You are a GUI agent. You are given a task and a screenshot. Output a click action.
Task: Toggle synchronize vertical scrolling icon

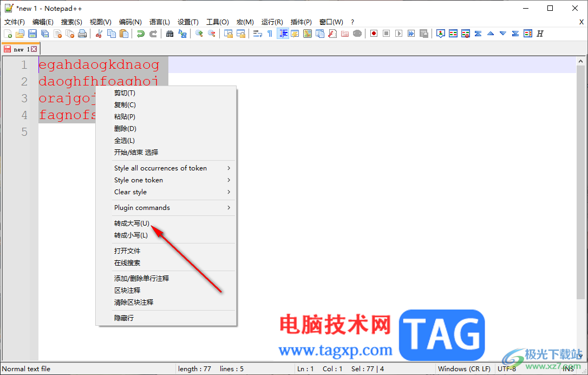click(228, 34)
